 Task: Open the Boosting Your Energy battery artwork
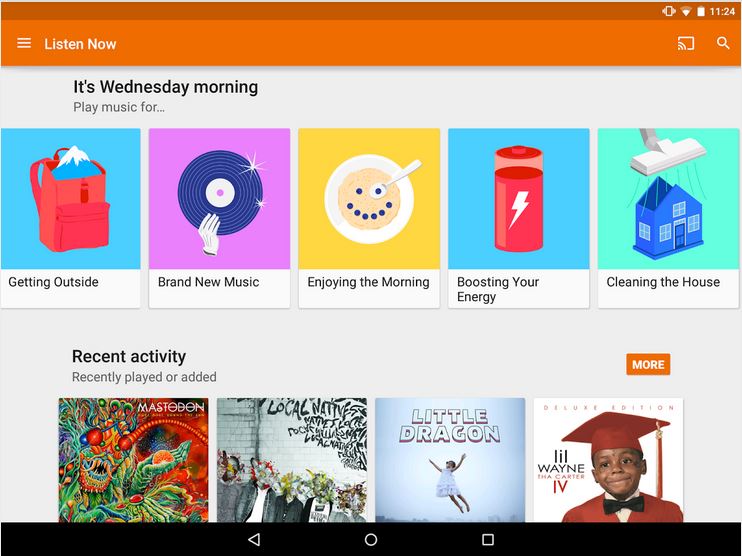(x=519, y=198)
